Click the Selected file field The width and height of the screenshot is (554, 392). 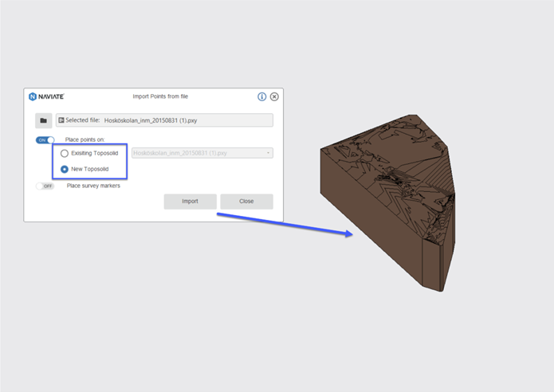(164, 120)
